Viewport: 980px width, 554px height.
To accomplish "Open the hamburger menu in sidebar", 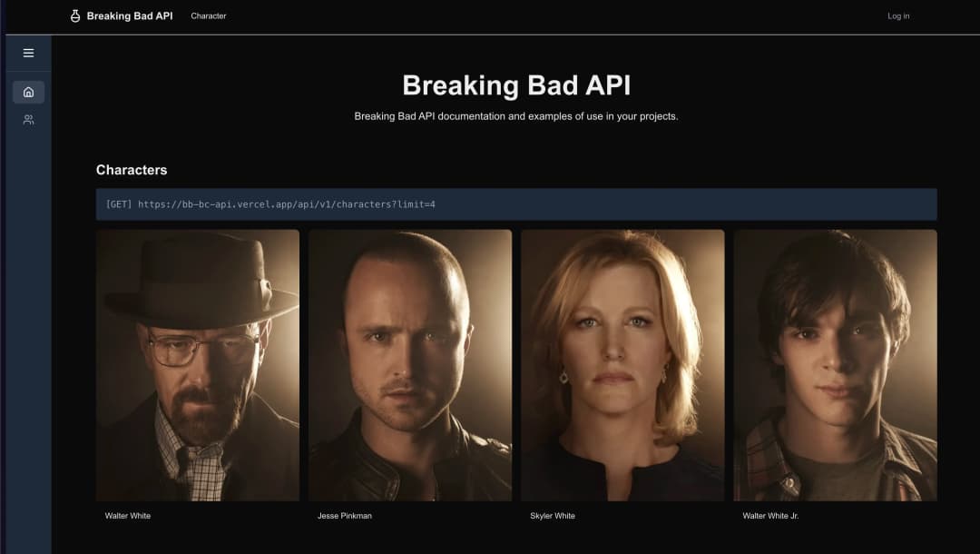I will tap(29, 54).
